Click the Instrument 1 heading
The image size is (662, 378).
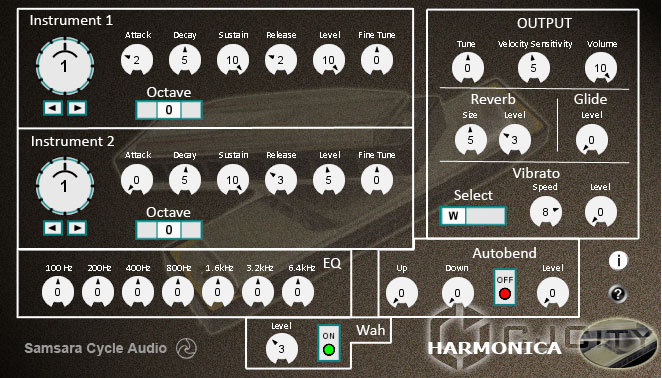71,20
